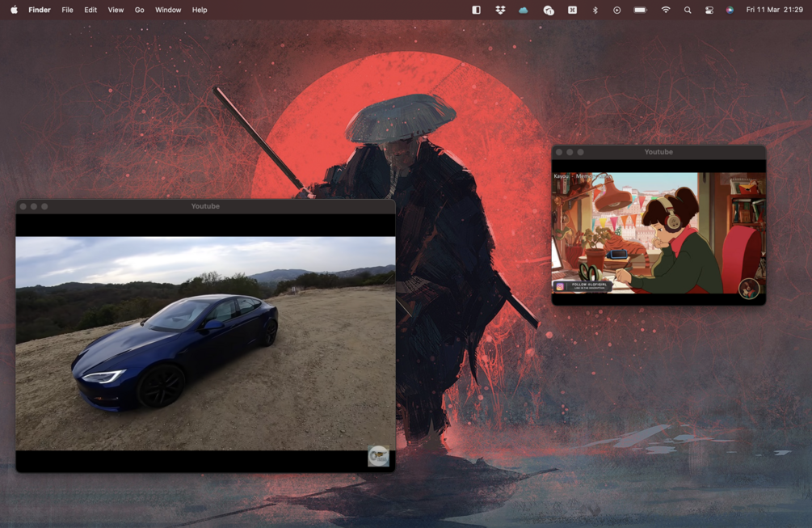Close the Tesla car Youtube window

pos(23,206)
